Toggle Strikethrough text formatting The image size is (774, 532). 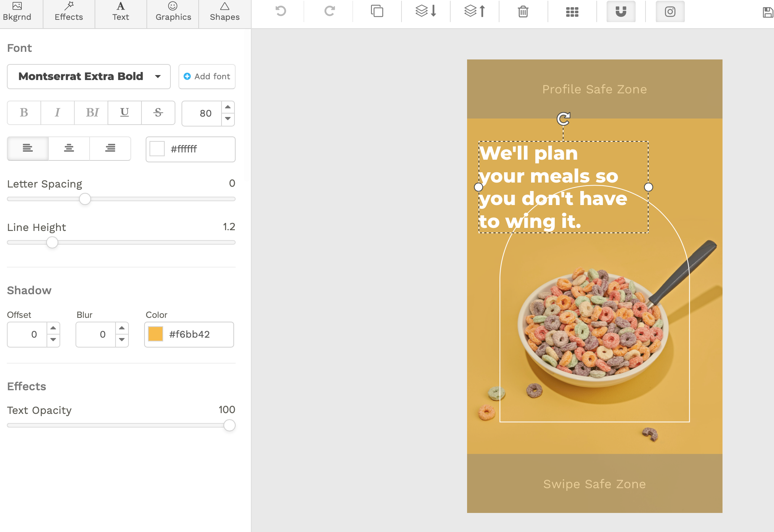click(x=157, y=112)
